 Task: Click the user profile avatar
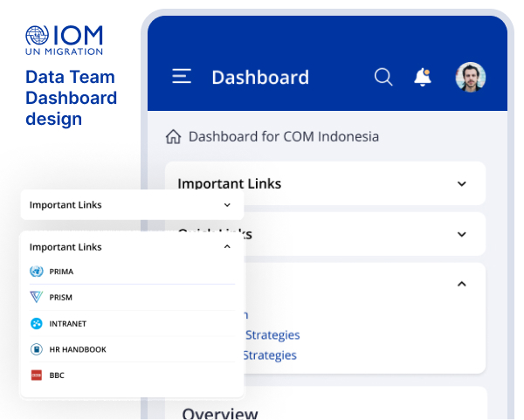click(x=471, y=77)
